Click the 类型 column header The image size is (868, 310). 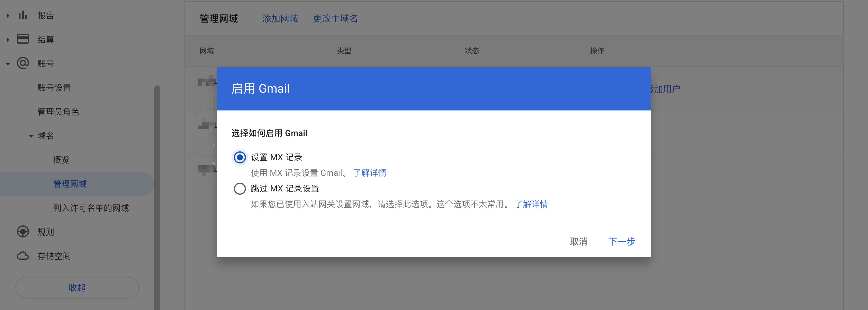tap(344, 51)
